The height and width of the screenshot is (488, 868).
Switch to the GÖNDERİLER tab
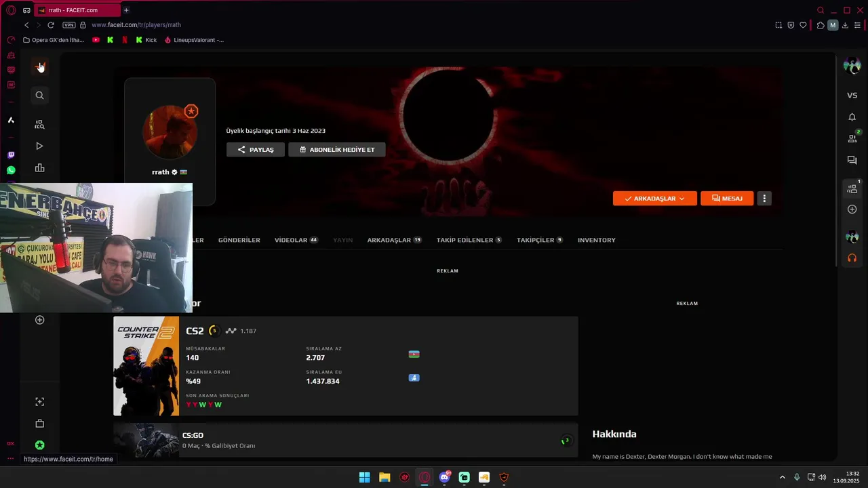pyautogui.click(x=239, y=240)
